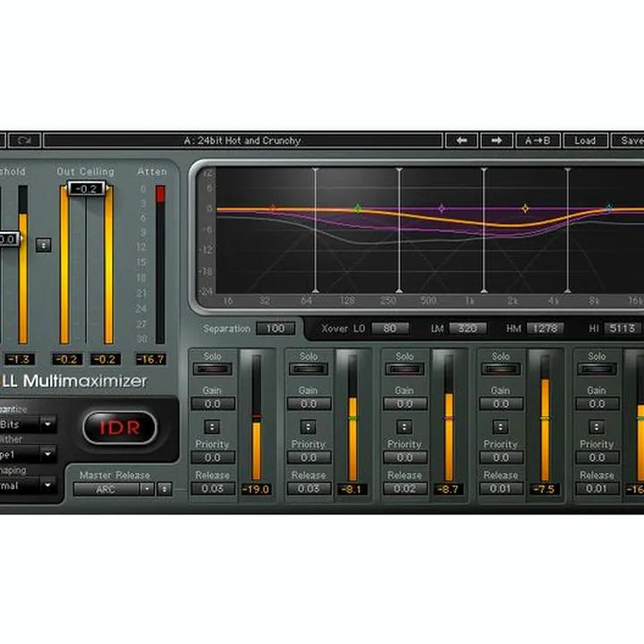644x644 pixels.
Task: Click the Release field showing 0.02
Action: 405,488
